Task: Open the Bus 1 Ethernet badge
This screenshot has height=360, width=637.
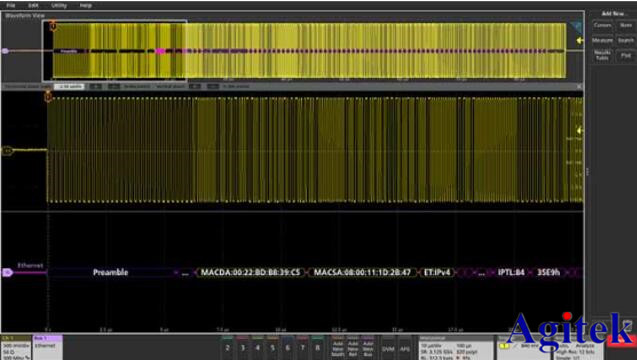Action: click(x=48, y=347)
